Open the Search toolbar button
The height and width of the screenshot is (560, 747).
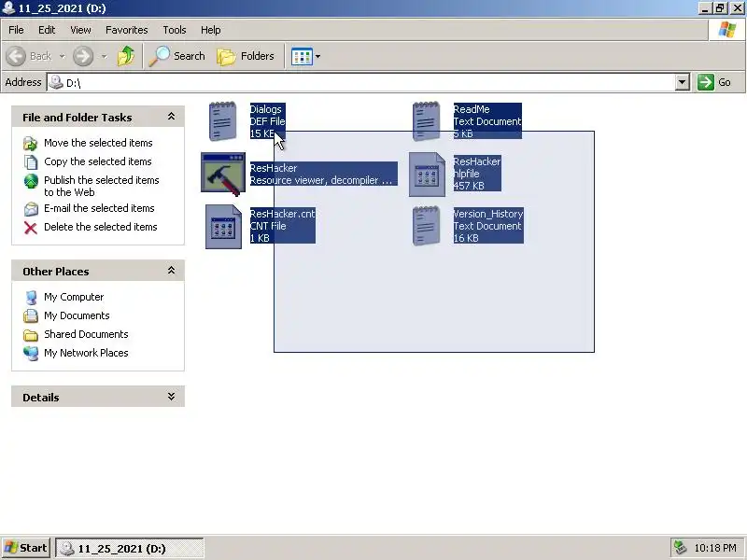point(177,56)
